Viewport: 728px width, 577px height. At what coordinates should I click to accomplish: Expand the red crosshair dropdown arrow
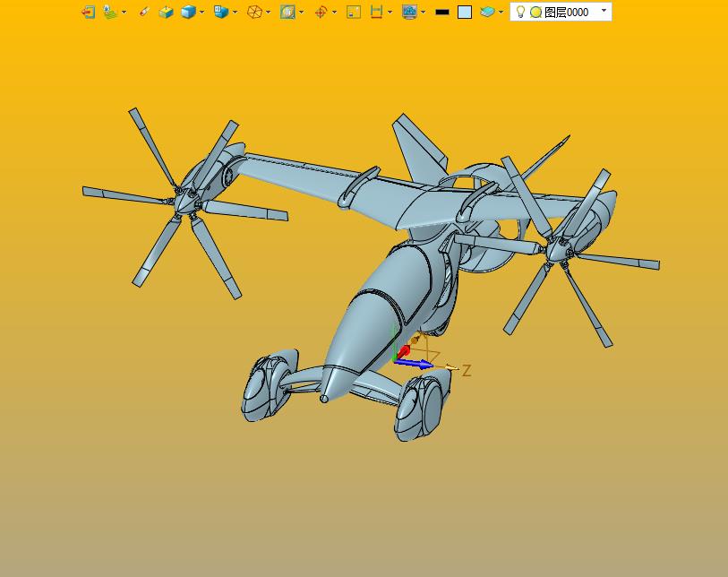click(334, 12)
